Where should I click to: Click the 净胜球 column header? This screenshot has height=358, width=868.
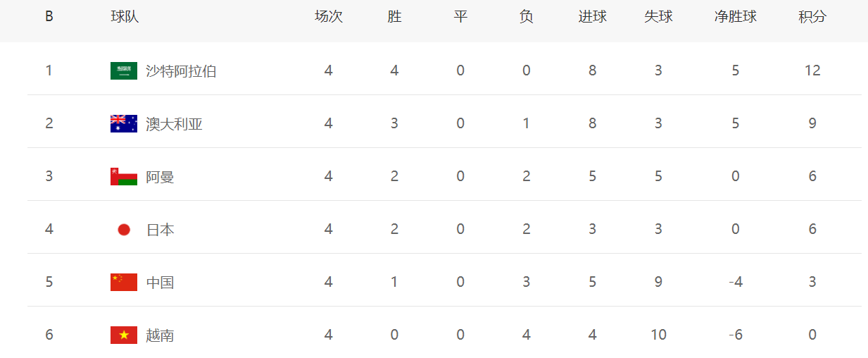click(x=735, y=17)
